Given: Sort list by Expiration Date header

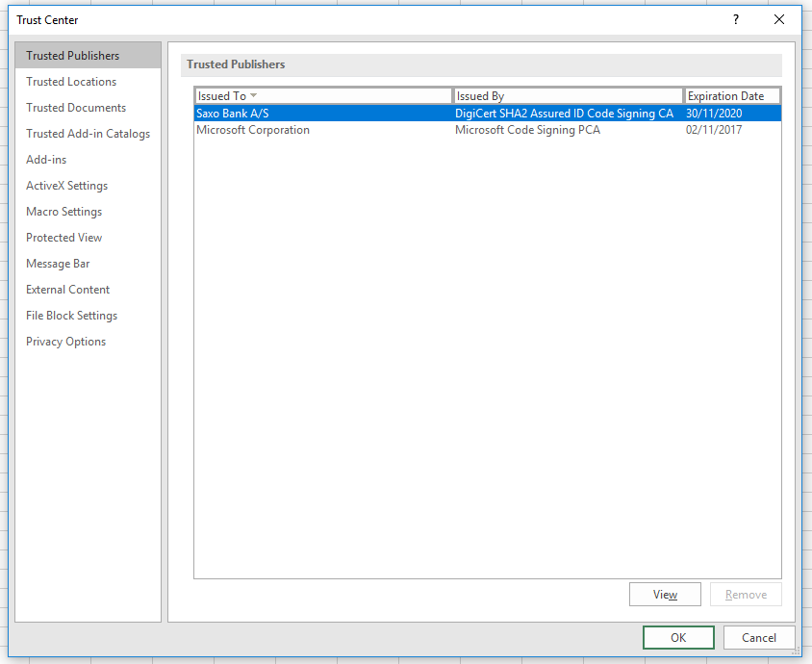Looking at the screenshot, I should click(x=731, y=96).
